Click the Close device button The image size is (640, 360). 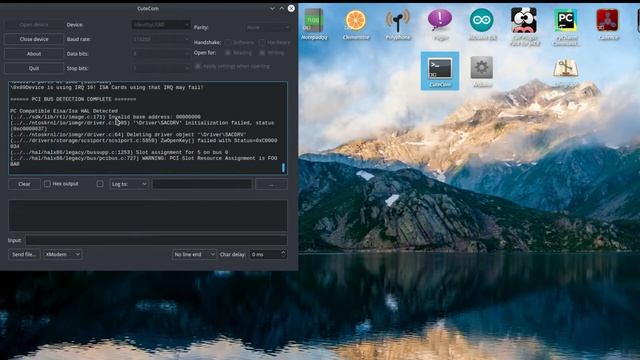tap(34, 39)
